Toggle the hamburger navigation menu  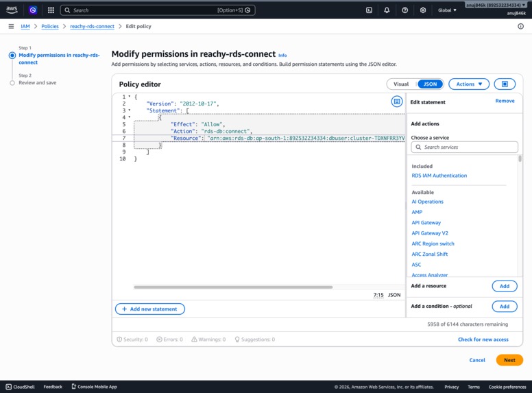tap(11, 26)
